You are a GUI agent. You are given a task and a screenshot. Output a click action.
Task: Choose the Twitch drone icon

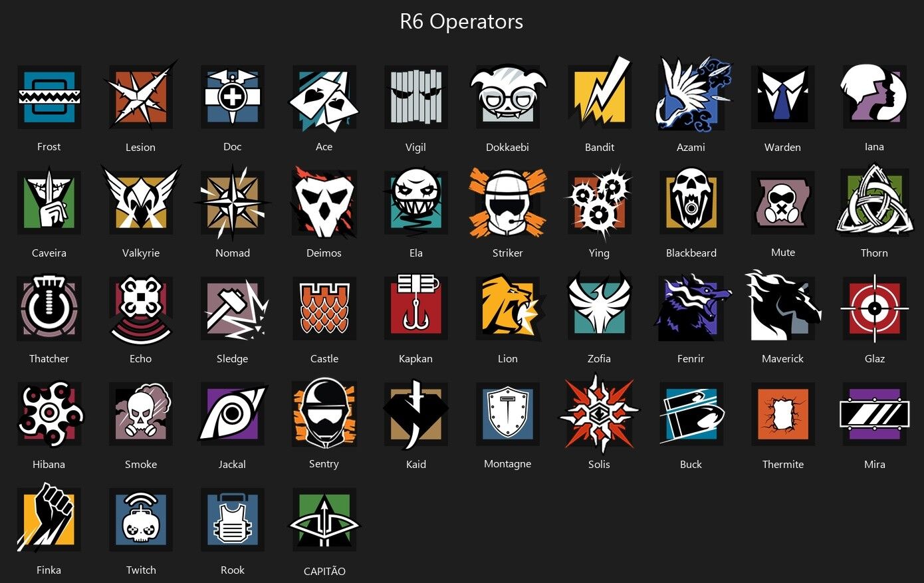(x=141, y=520)
